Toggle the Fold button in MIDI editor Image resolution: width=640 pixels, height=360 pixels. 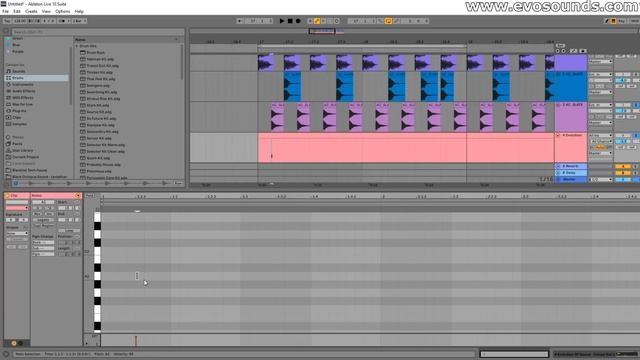coord(90,196)
